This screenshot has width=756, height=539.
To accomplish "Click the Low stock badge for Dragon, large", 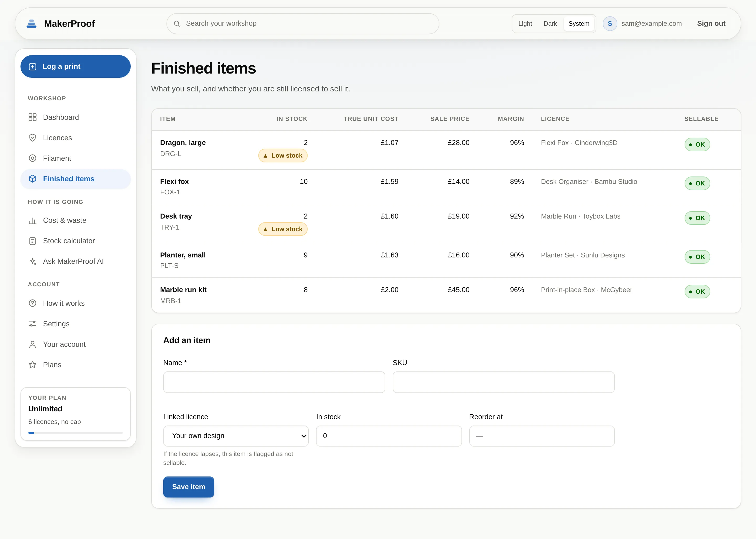I will coord(283,156).
